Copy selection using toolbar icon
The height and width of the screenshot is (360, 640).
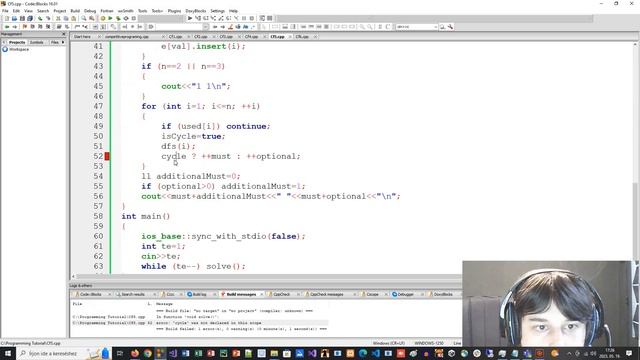[66, 18]
